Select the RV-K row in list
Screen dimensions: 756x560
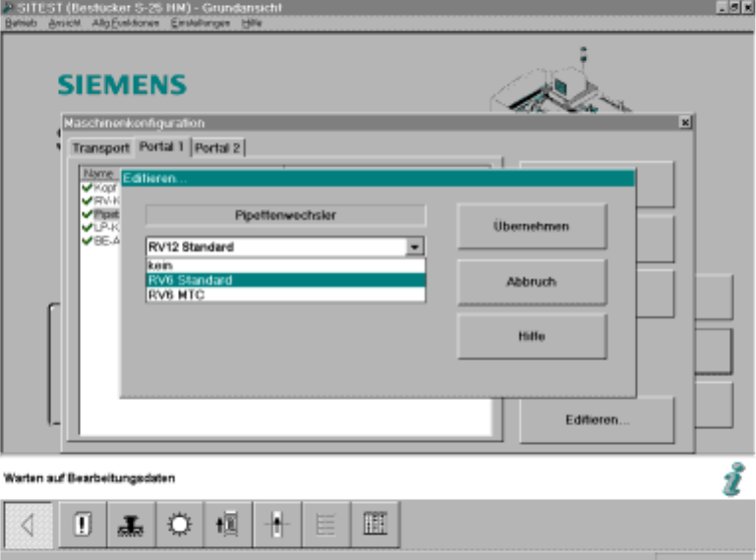[x=100, y=200]
